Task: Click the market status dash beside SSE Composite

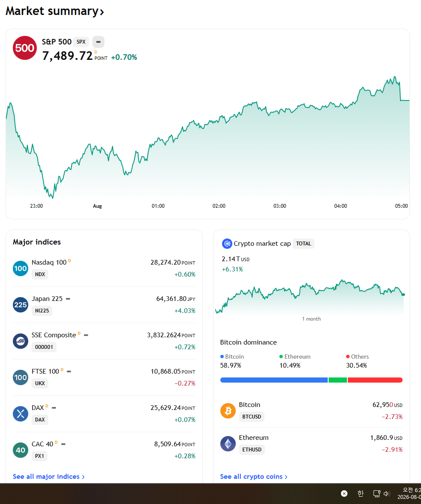Action: [x=86, y=335]
